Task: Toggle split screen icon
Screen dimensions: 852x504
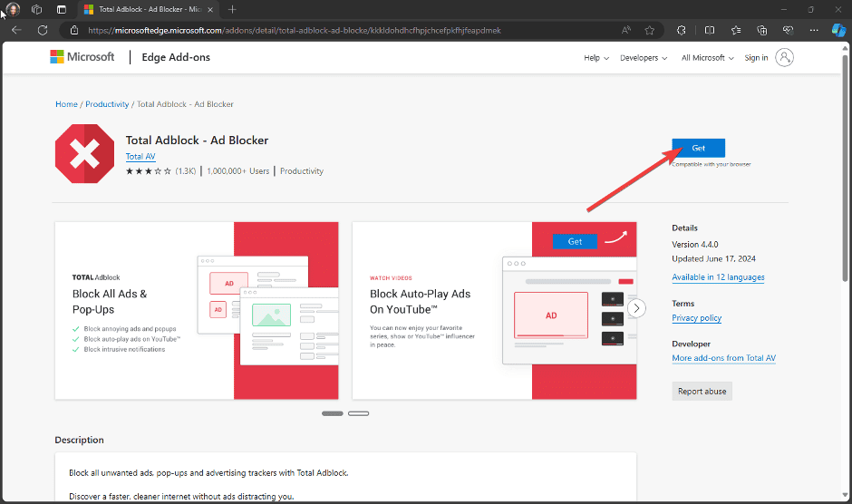Action: tap(710, 31)
